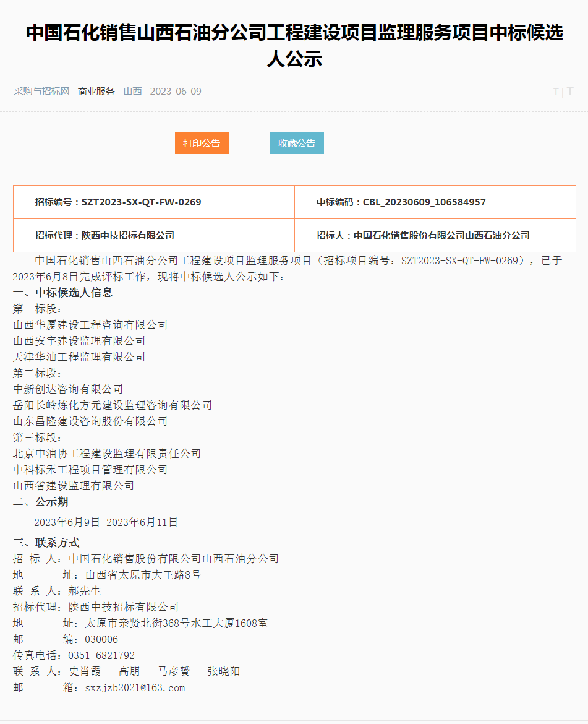The width and height of the screenshot is (588, 724).
Task: Click the period 2023年6月9日-2023年6月11日
Action: point(106,522)
